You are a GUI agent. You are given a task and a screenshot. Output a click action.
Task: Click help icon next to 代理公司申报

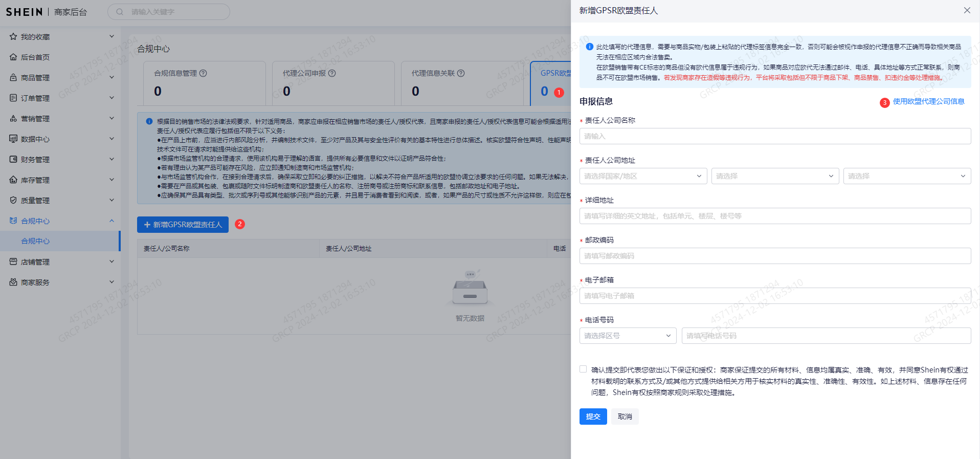click(332, 73)
